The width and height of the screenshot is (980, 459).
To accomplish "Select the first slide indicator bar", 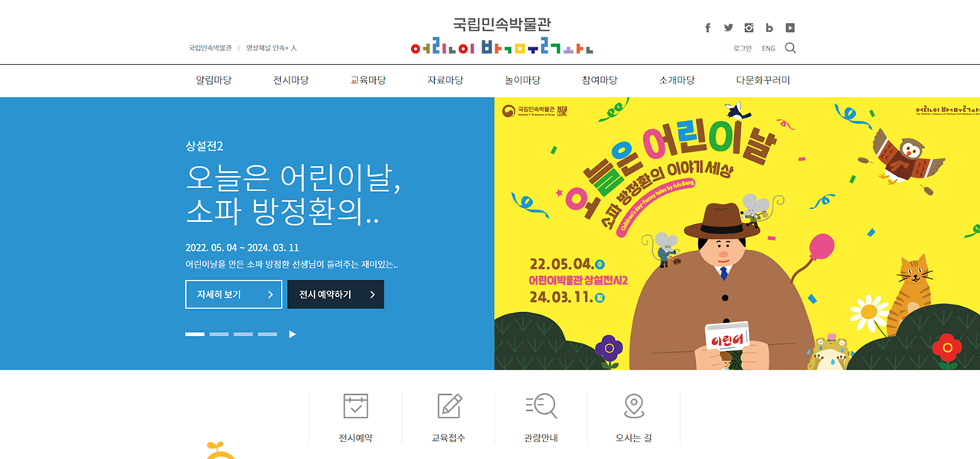I will (x=195, y=334).
